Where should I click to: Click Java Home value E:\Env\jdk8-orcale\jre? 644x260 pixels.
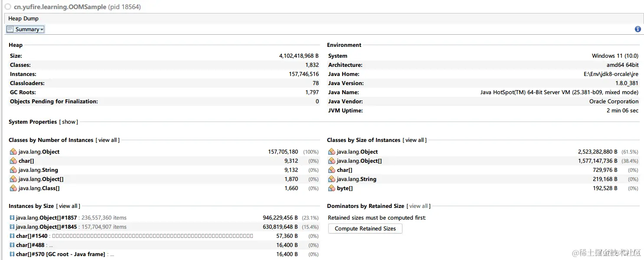coord(611,74)
